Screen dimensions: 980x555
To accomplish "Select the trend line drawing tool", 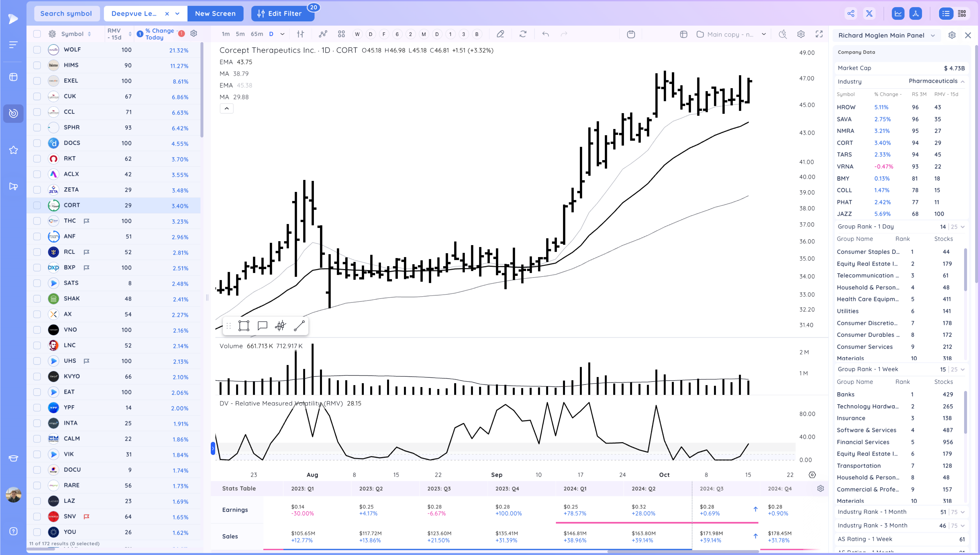I will click(299, 326).
